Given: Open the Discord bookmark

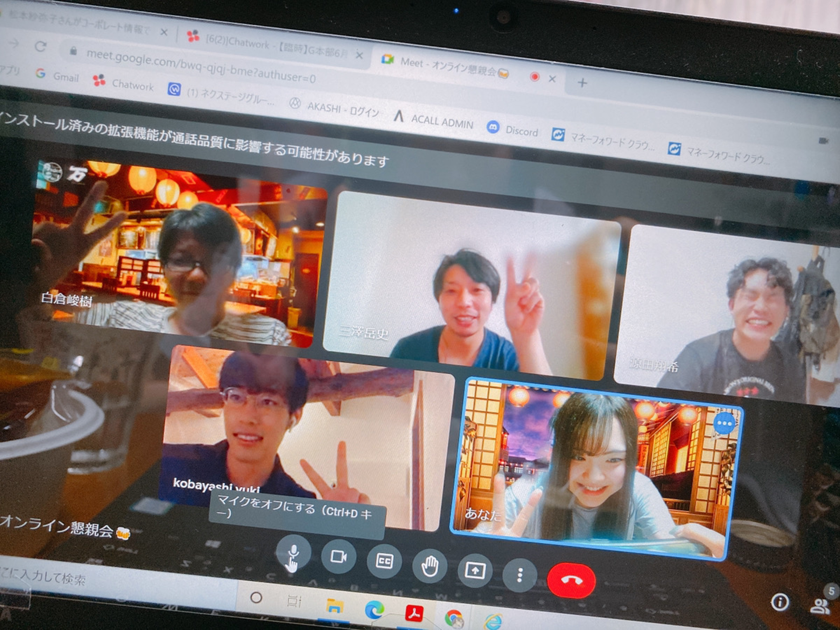Looking at the screenshot, I should [513, 129].
